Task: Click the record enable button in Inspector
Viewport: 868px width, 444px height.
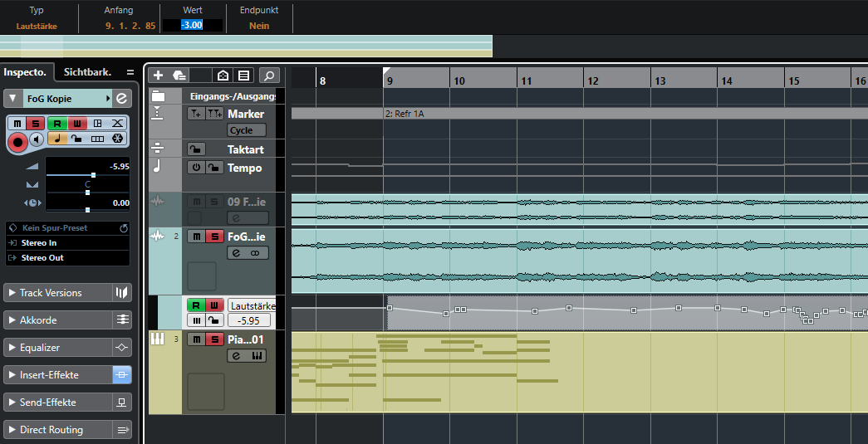Action: (17, 140)
